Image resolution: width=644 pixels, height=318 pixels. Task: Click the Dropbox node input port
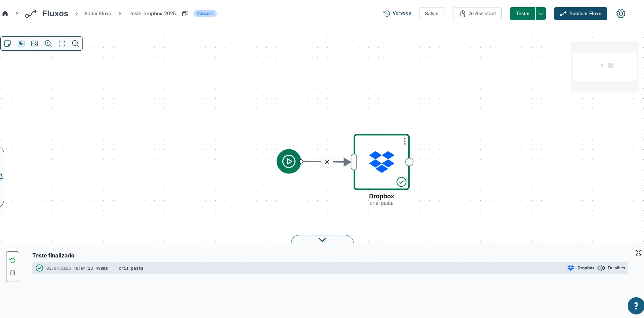tap(354, 162)
